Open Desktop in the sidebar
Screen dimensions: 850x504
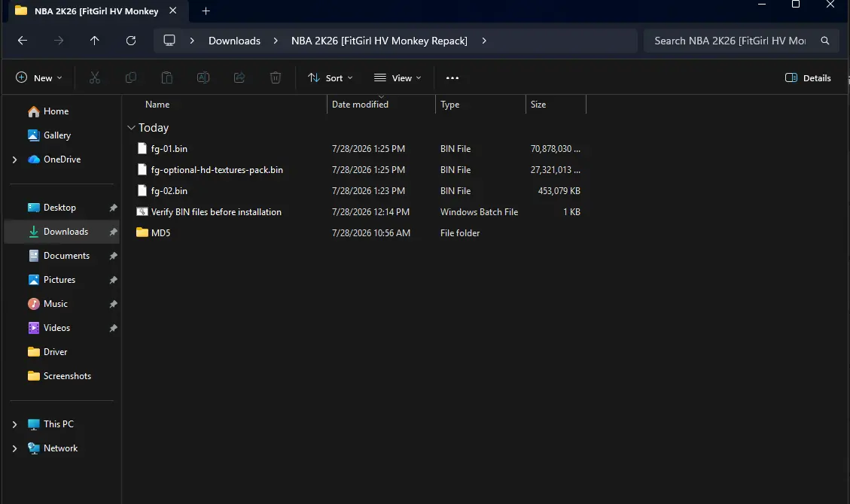[59, 208]
